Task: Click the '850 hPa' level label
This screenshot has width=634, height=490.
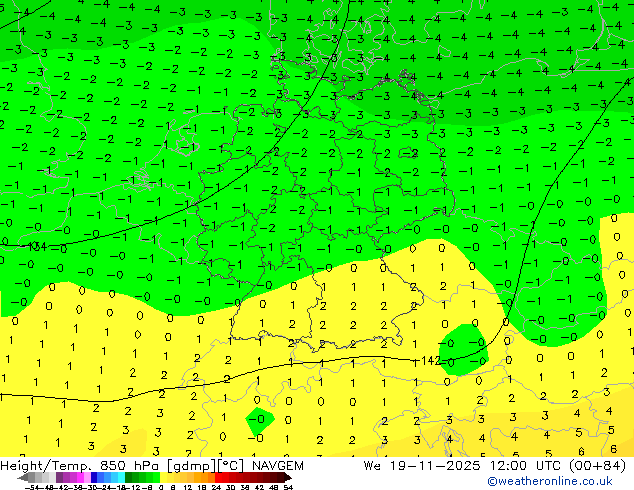Action: [x=129, y=466]
